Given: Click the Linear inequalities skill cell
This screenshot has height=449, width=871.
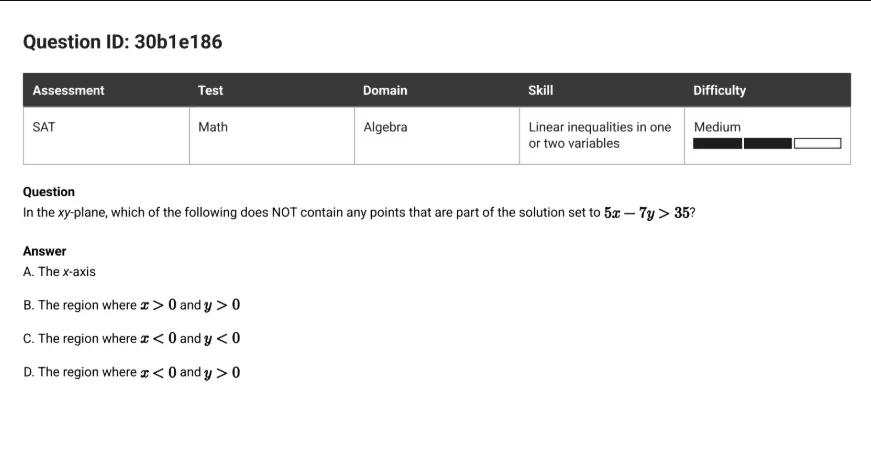Looking at the screenshot, I should [600, 135].
